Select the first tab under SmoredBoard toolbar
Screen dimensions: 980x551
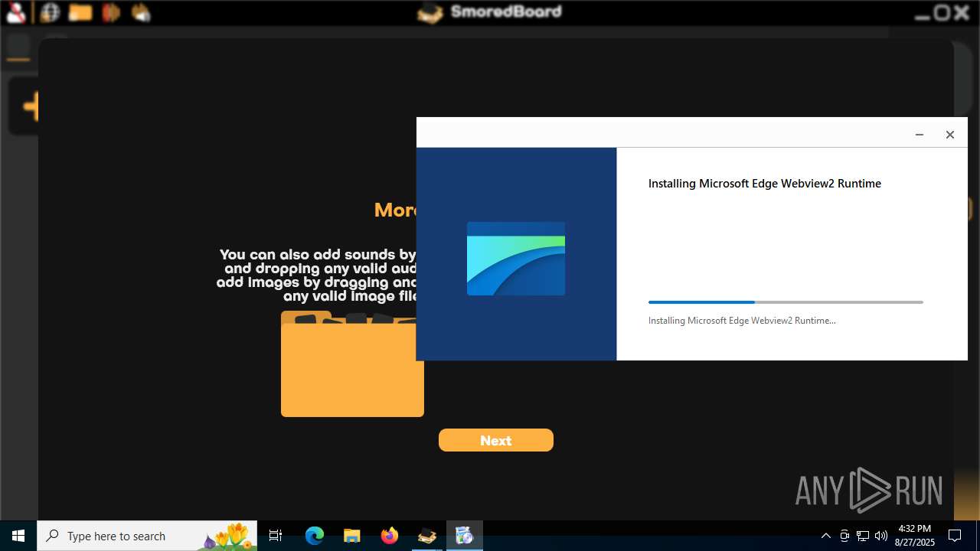click(18, 47)
